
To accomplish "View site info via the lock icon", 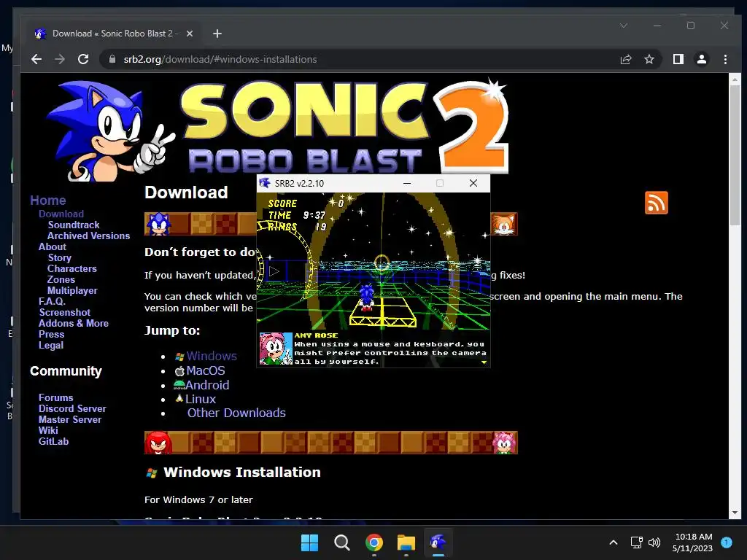I will click(x=112, y=59).
